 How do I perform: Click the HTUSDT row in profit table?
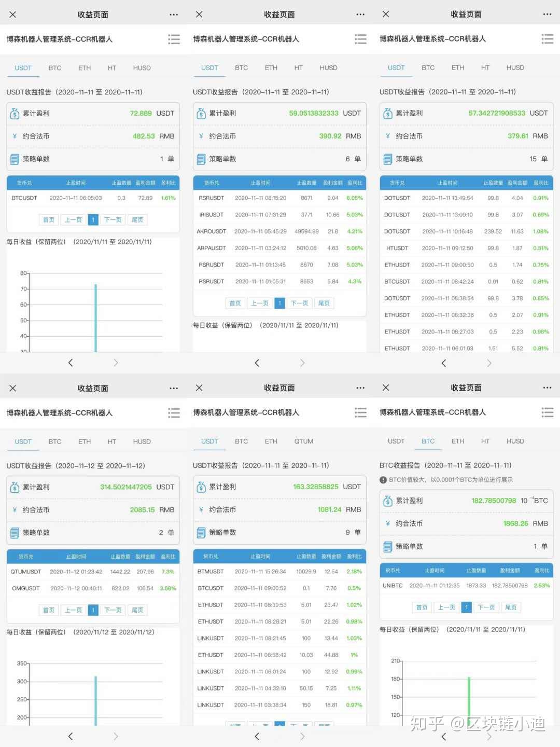coord(466,248)
